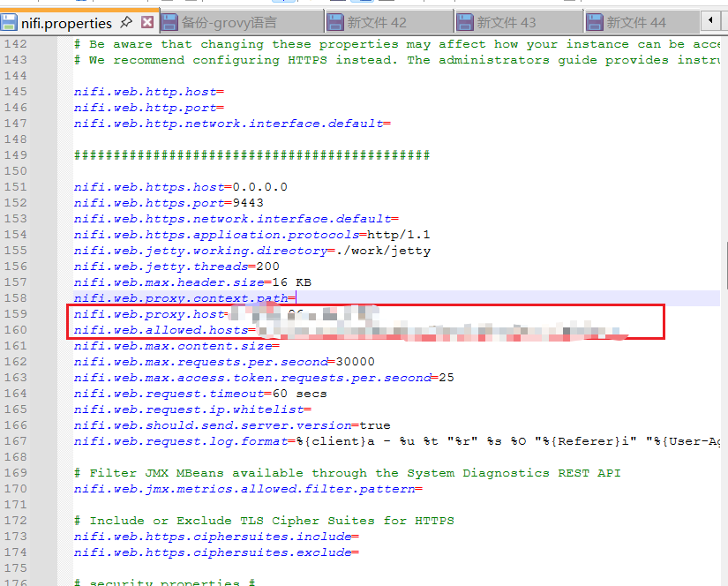This screenshot has width=728, height=586.
Task: Click nifi.web.jetty.threads=200 line
Action: 176,267
